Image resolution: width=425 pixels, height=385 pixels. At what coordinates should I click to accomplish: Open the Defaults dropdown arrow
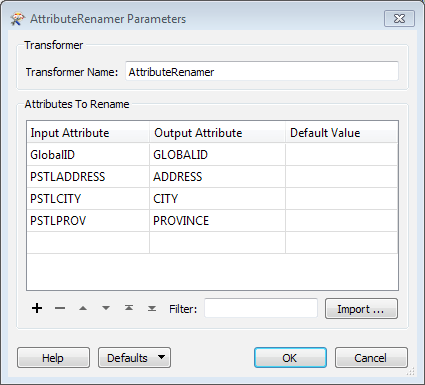tap(162, 357)
